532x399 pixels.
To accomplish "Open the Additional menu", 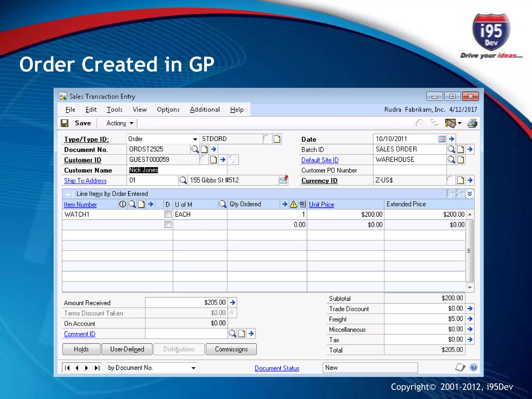I will point(205,110).
